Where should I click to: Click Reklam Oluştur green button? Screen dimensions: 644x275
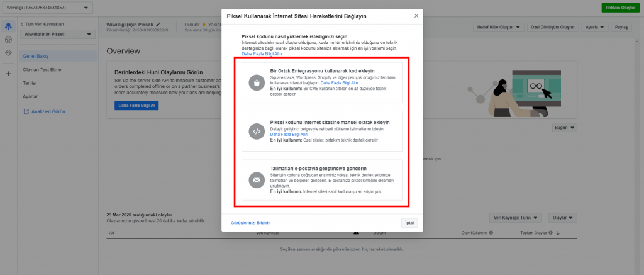(x=620, y=8)
